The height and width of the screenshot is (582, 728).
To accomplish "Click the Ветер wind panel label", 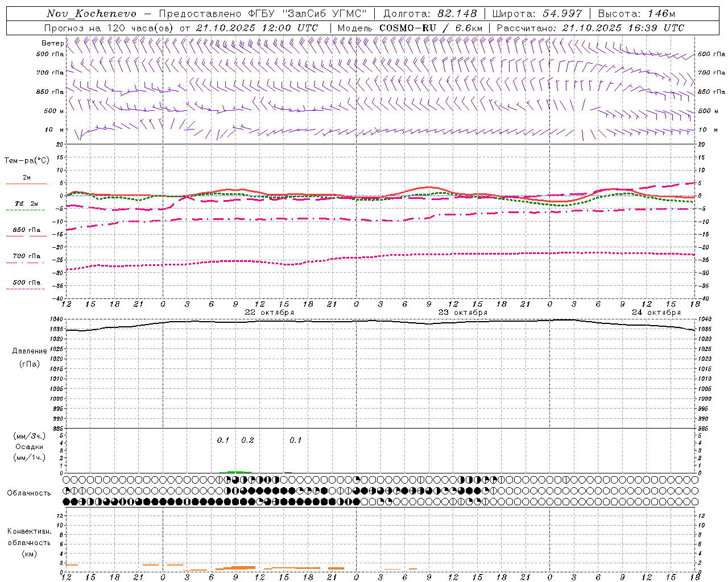I will point(52,43).
